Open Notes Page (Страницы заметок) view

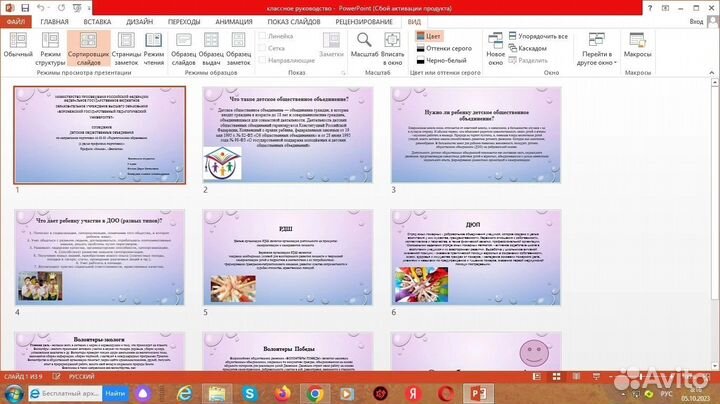(x=126, y=49)
